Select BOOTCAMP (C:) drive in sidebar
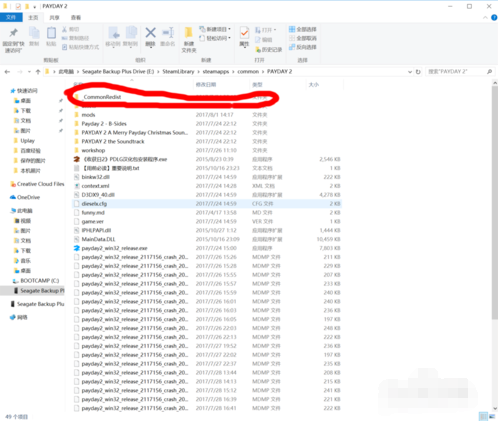498x421 pixels. tap(36, 281)
